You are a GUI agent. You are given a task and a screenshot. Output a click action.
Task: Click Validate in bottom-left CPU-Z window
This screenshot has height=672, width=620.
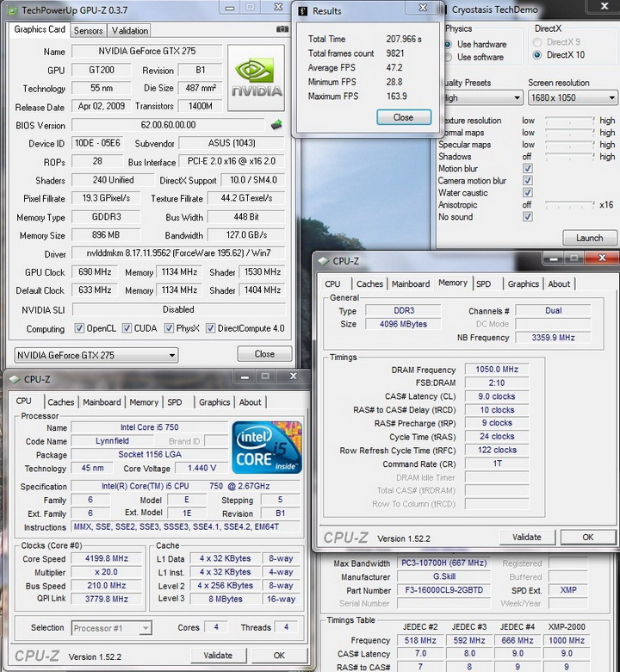point(218,656)
